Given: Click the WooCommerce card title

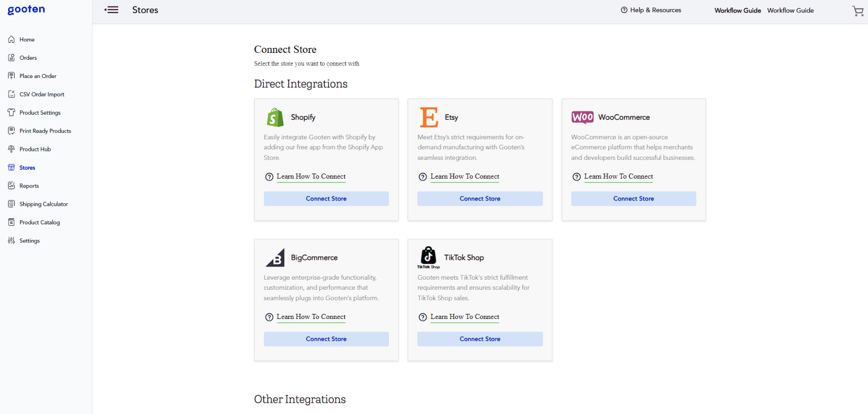Looking at the screenshot, I should click(x=624, y=117).
